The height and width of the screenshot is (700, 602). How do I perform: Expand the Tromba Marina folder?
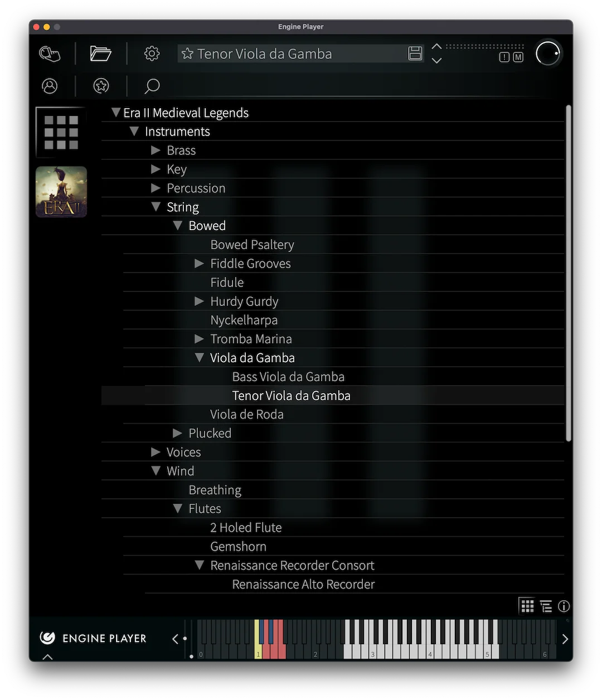pyautogui.click(x=199, y=339)
